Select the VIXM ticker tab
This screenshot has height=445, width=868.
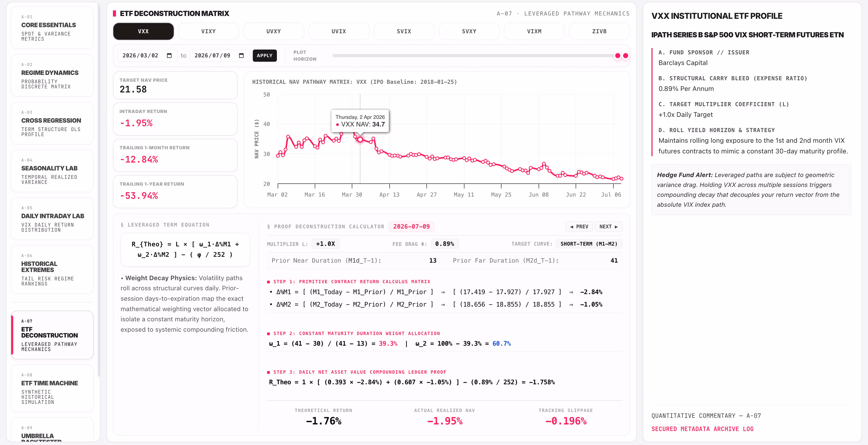pyautogui.click(x=534, y=31)
